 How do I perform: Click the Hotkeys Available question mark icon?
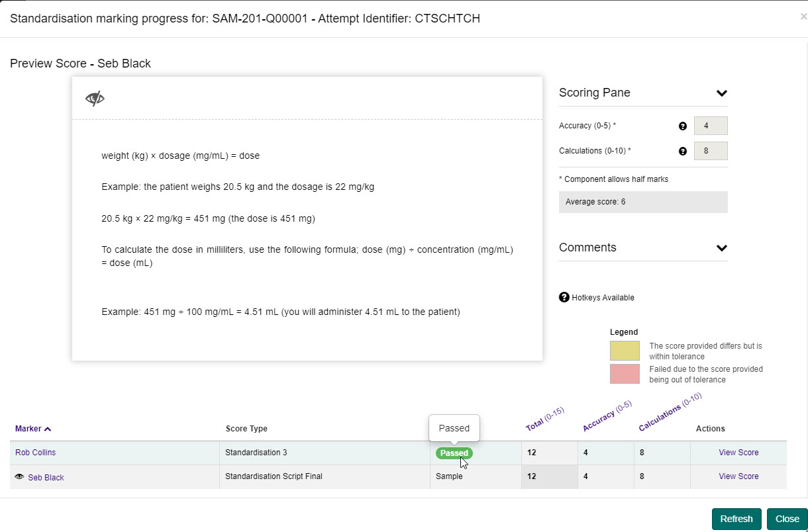click(564, 298)
